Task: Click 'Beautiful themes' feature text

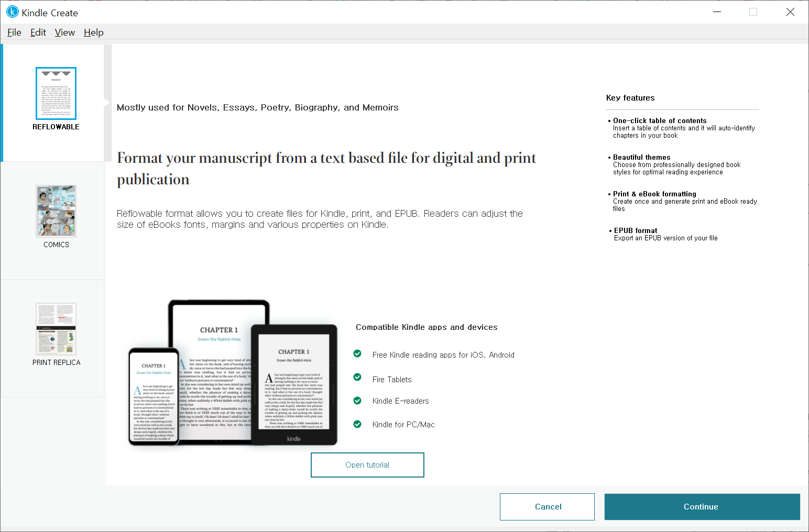Action: (x=641, y=157)
